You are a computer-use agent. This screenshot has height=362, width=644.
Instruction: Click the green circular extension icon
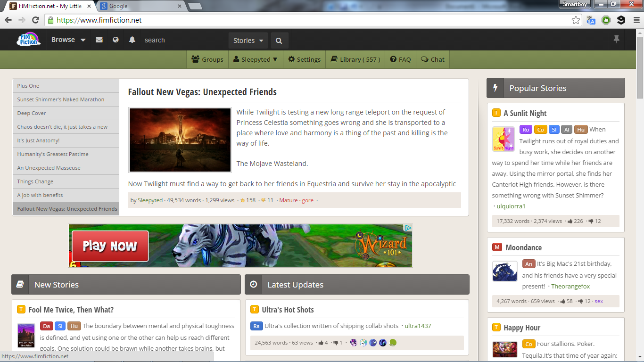(606, 20)
